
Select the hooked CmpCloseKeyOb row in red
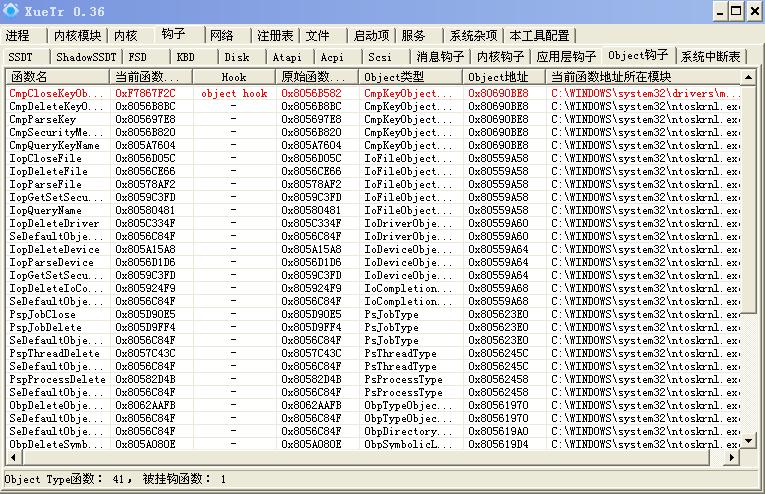[x=56, y=93]
